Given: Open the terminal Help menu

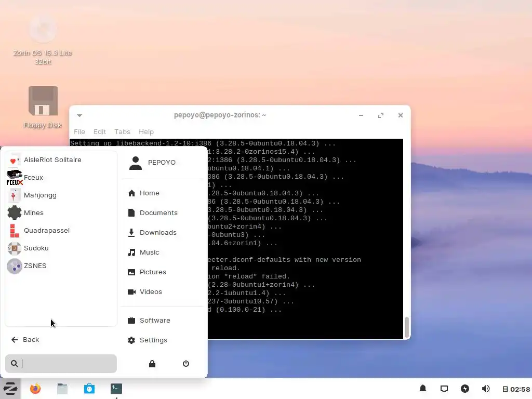Looking at the screenshot, I should coord(146,131).
